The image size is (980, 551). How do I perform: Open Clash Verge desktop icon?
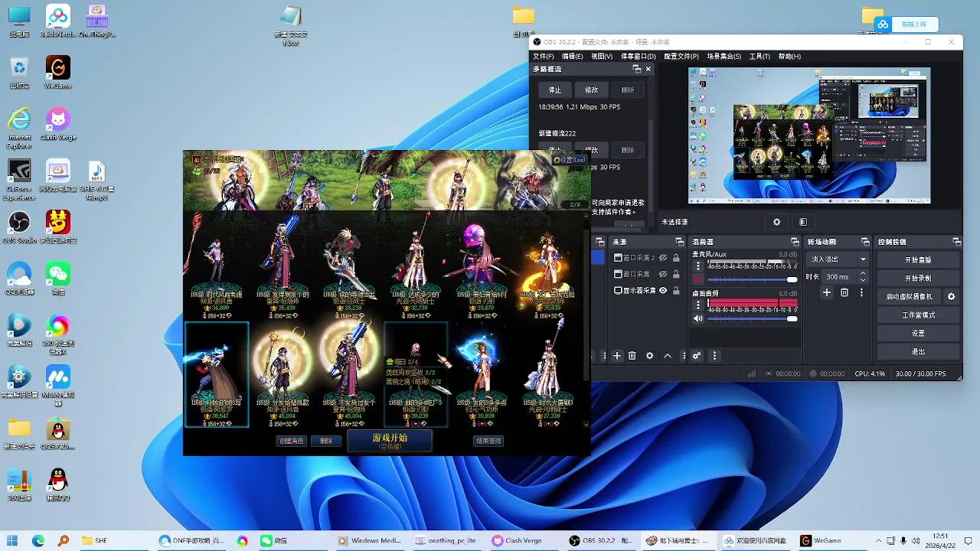(x=58, y=125)
